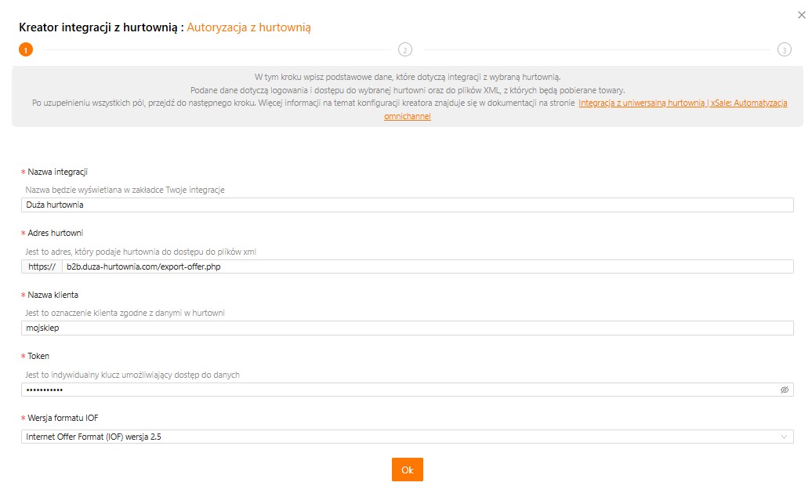Select the 'Nazwa klienta' label
The image size is (812, 504).
(x=53, y=295)
